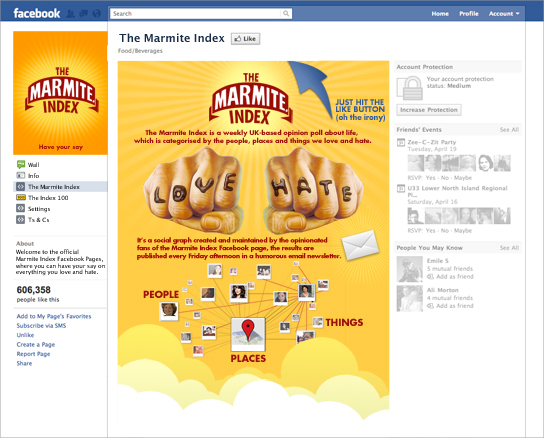This screenshot has height=438, width=544.
Task: Click Add as friend under Emile S
Action: point(450,277)
